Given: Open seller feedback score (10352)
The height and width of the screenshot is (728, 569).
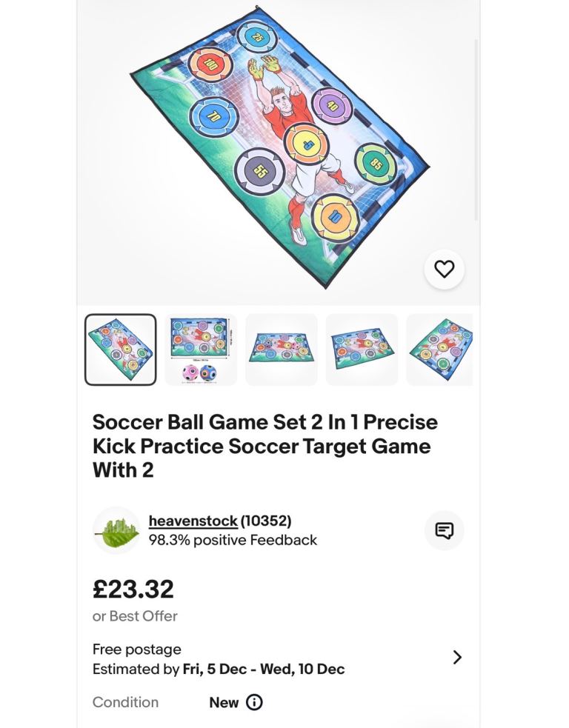Looking at the screenshot, I should click(266, 521).
